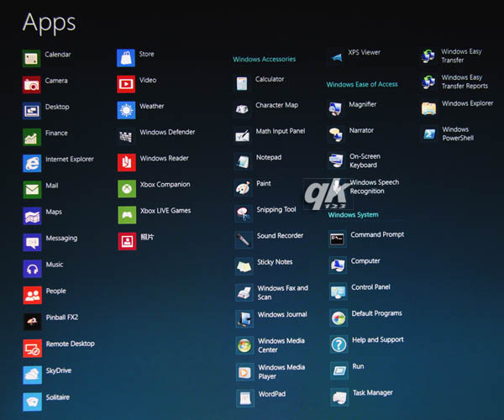Open the Sound Recorder microphone icon

tap(244, 239)
